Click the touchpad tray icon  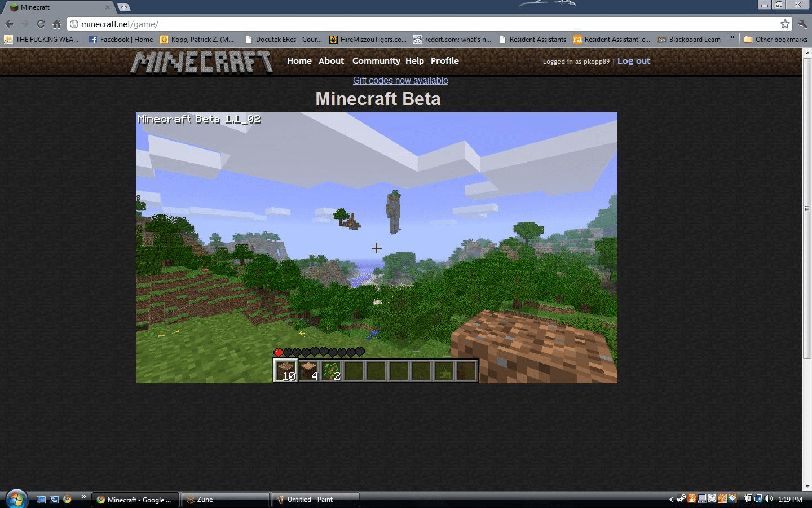[x=702, y=498]
